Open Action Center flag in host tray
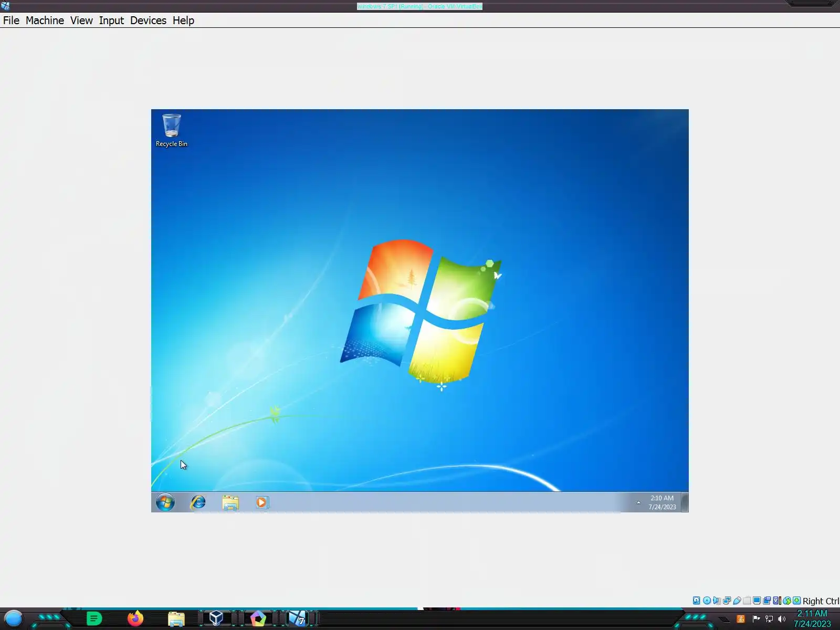 tap(756, 619)
